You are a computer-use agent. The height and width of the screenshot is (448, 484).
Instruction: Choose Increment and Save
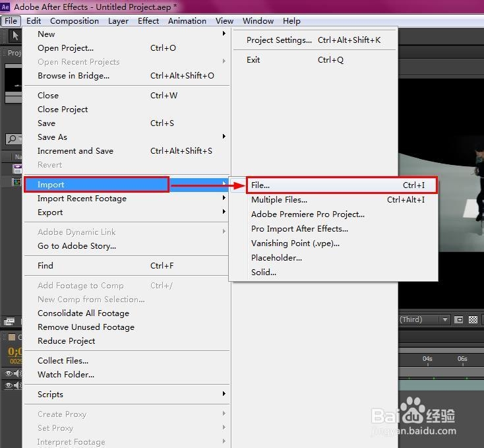tap(127, 151)
